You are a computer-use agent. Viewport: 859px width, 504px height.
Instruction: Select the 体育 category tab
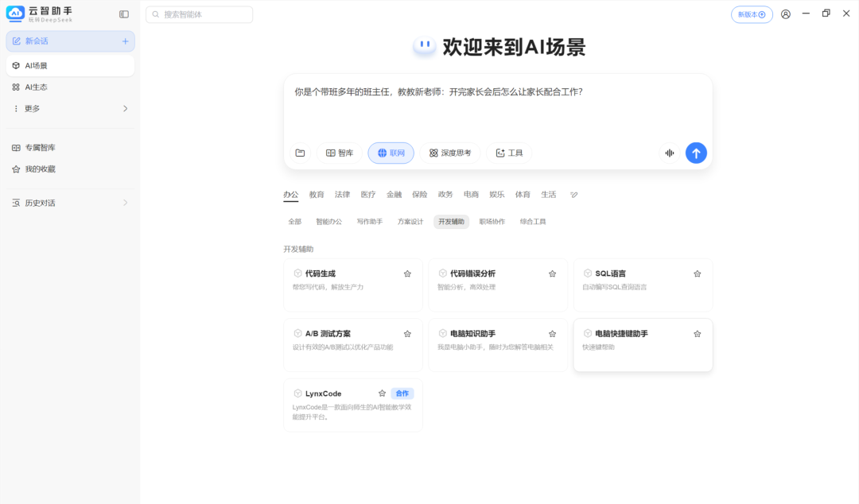(523, 195)
